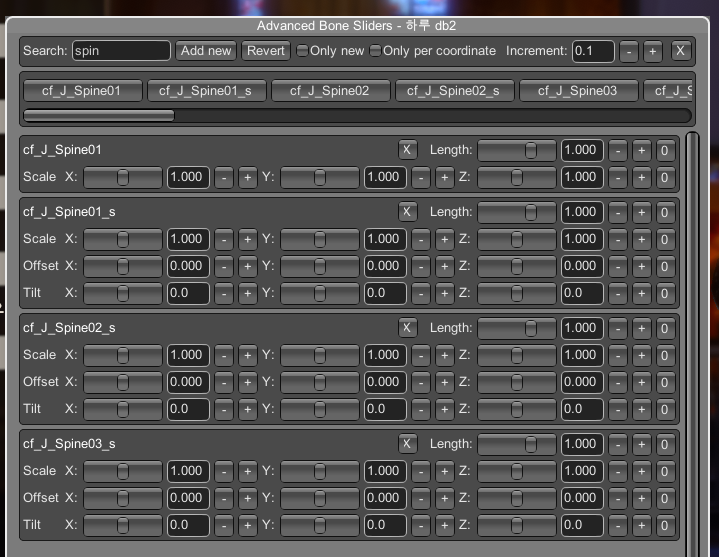Click the cf_J_Spine03_s panel title text
The height and width of the screenshot is (557, 719).
69,444
